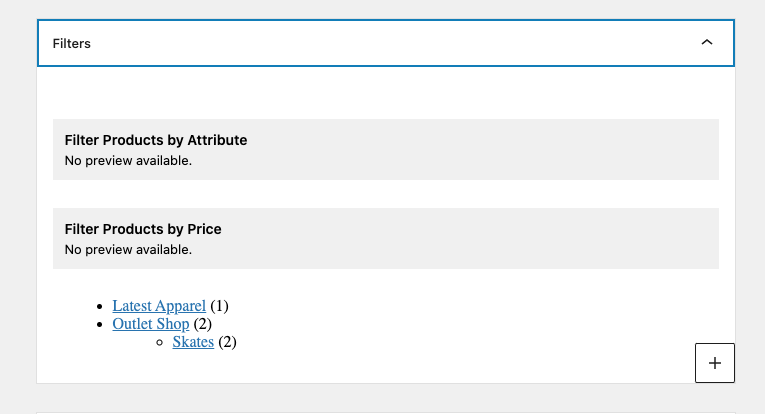Collapse the Filters panel with the chevron

tap(706, 42)
